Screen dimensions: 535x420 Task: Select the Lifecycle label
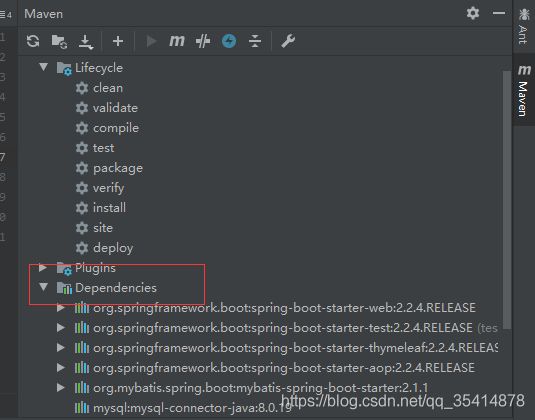(99, 68)
